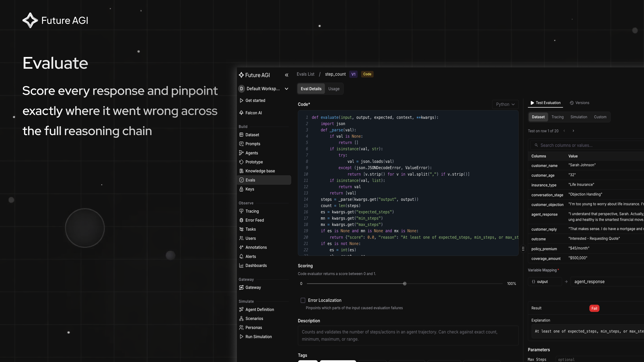The height and width of the screenshot is (362, 644).
Task: Open the Dataset grid icon in Build
Action: click(x=241, y=135)
